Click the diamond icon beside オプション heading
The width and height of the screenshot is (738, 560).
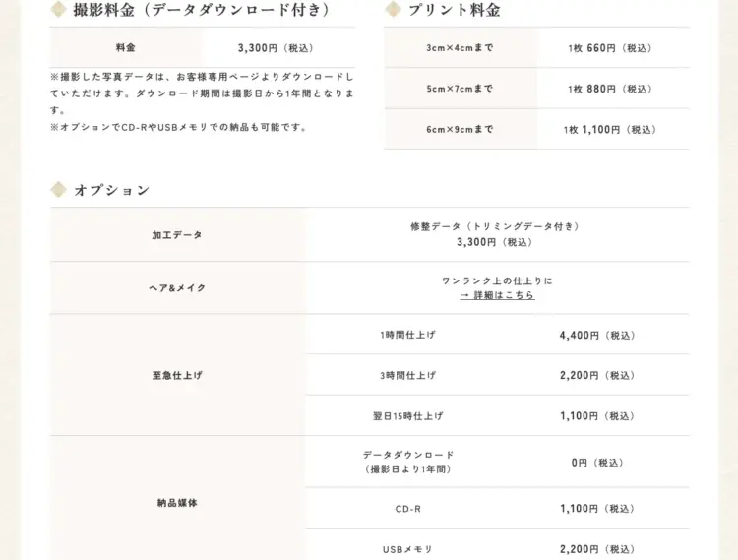point(58,190)
